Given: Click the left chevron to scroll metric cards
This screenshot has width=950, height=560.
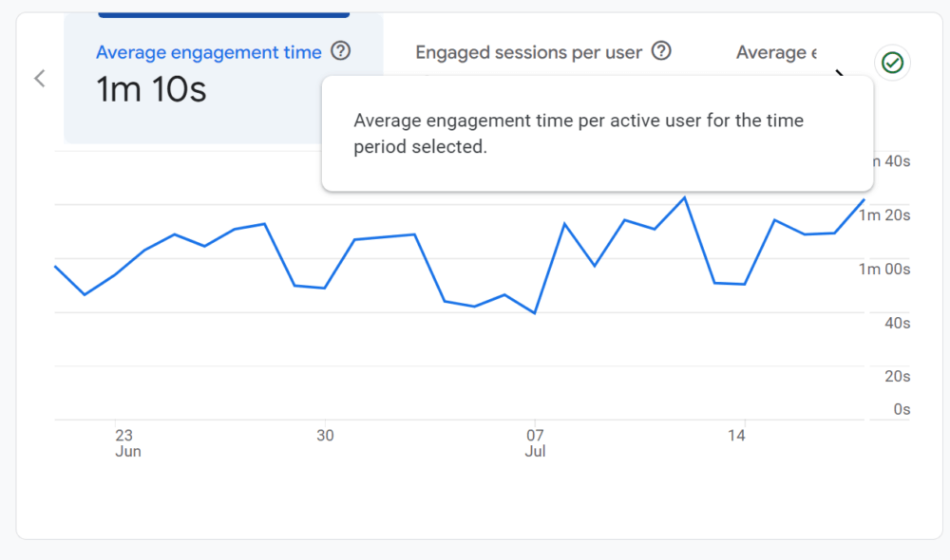Looking at the screenshot, I should (40, 78).
